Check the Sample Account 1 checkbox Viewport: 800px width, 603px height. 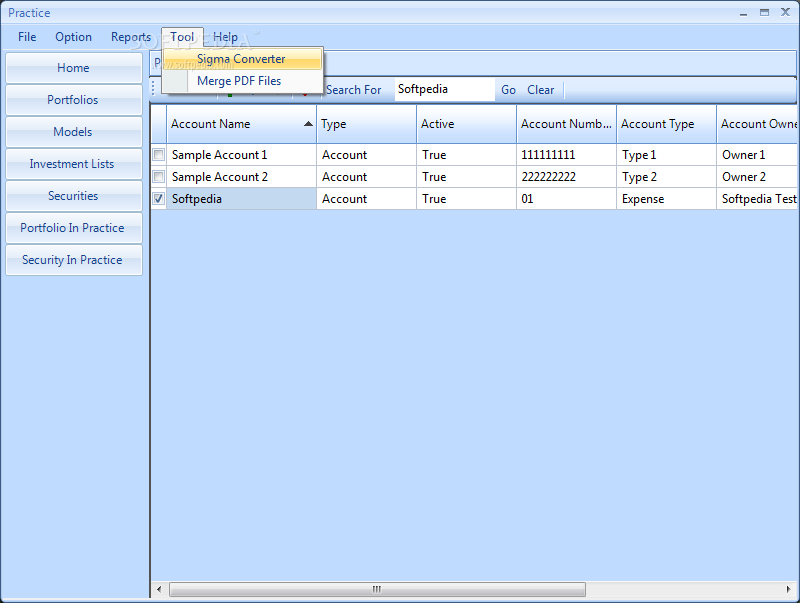159,154
